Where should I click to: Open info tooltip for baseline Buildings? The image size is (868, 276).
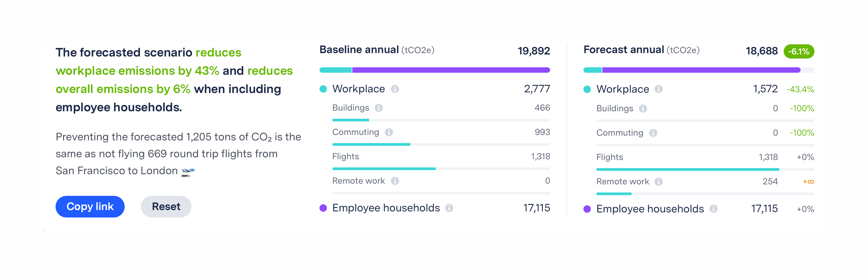click(378, 108)
